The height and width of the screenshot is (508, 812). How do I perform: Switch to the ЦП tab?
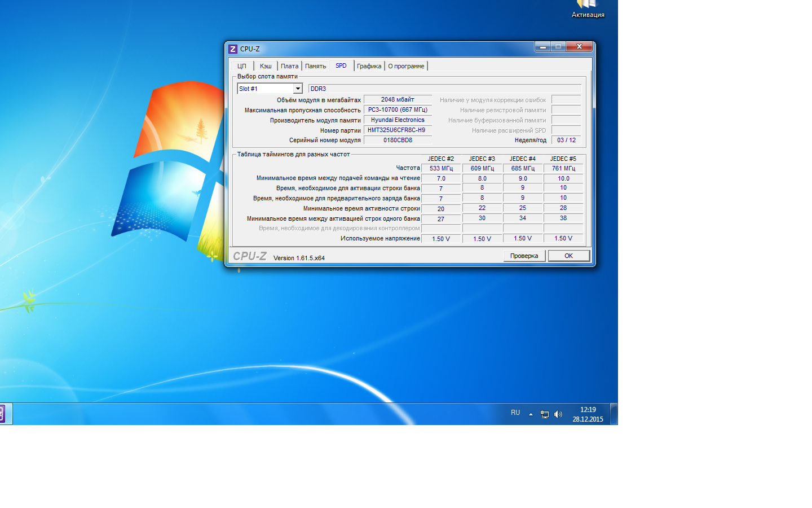242,66
